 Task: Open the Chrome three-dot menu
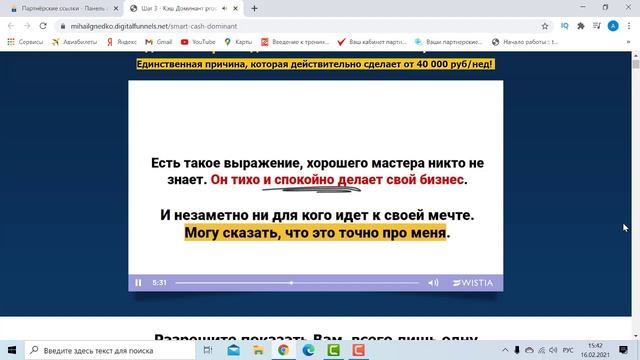point(629,26)
